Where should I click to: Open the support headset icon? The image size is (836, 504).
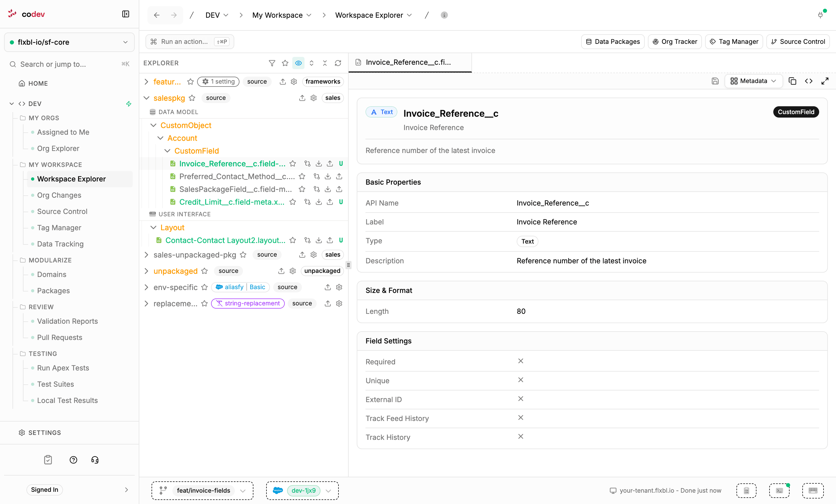click(95, 460)
